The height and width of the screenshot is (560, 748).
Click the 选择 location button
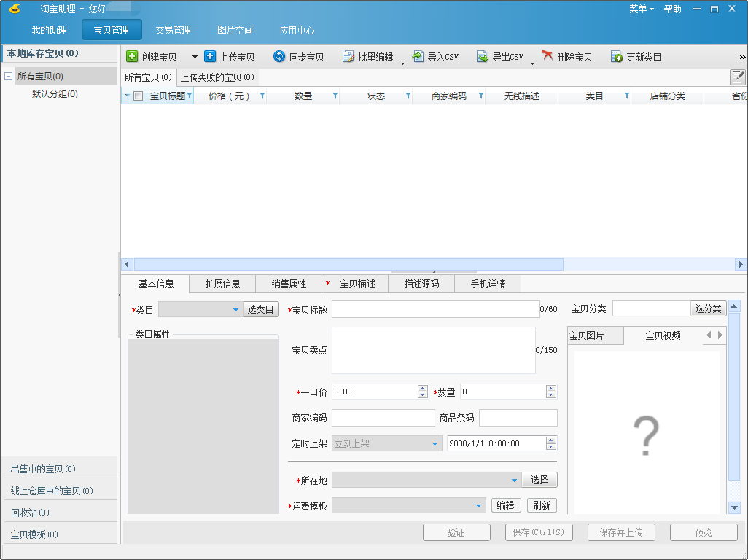coord(539,480)
